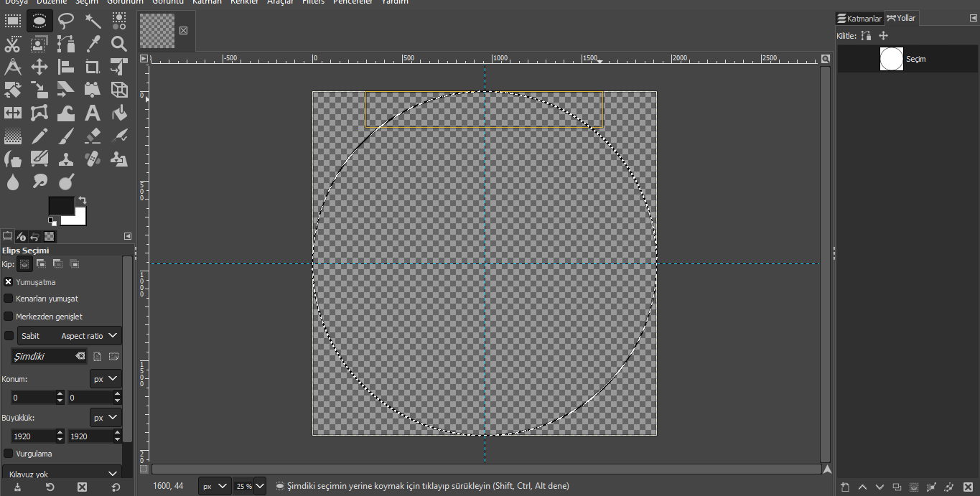Choose add to selection mode
Viewport: 980px width, 496px height.
(x=42, y=264)
